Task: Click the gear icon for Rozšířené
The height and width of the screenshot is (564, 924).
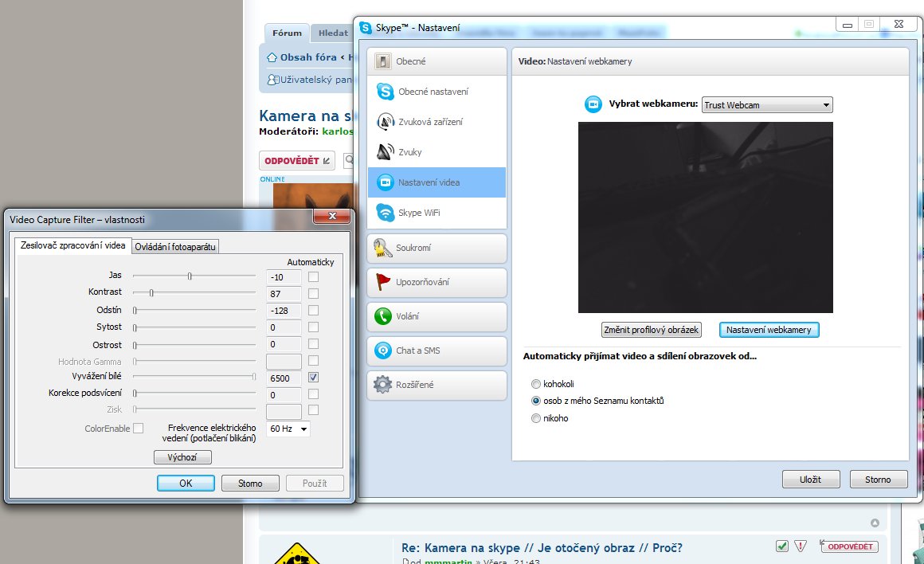Action: [x=382, y=385]
